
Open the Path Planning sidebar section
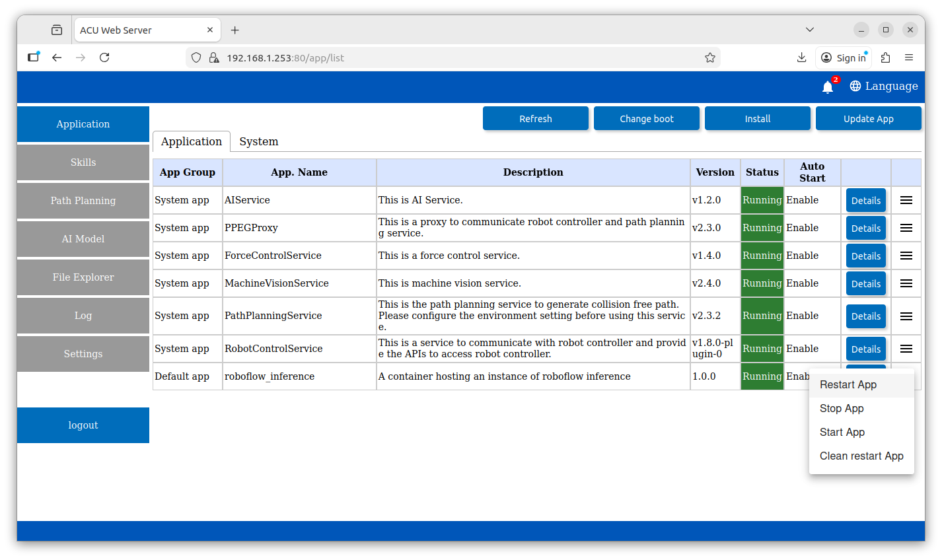tap(83, 201)
